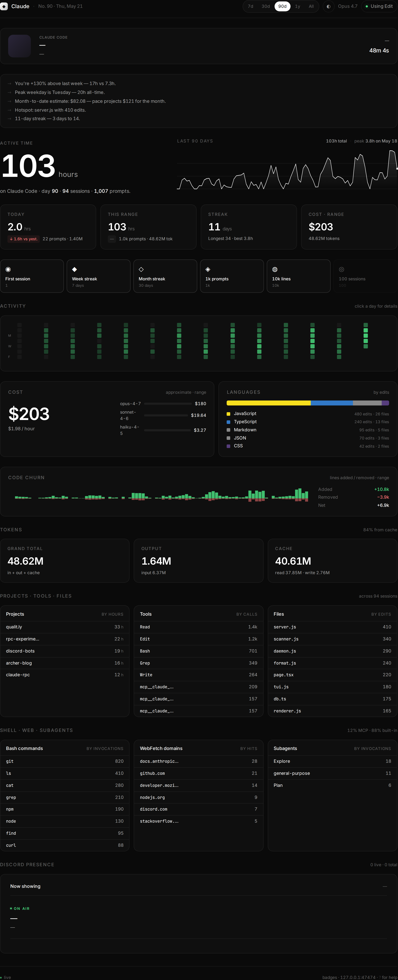Select the renderer.js file row
This screenshot has width=398, height=980.
coord(333,711)
